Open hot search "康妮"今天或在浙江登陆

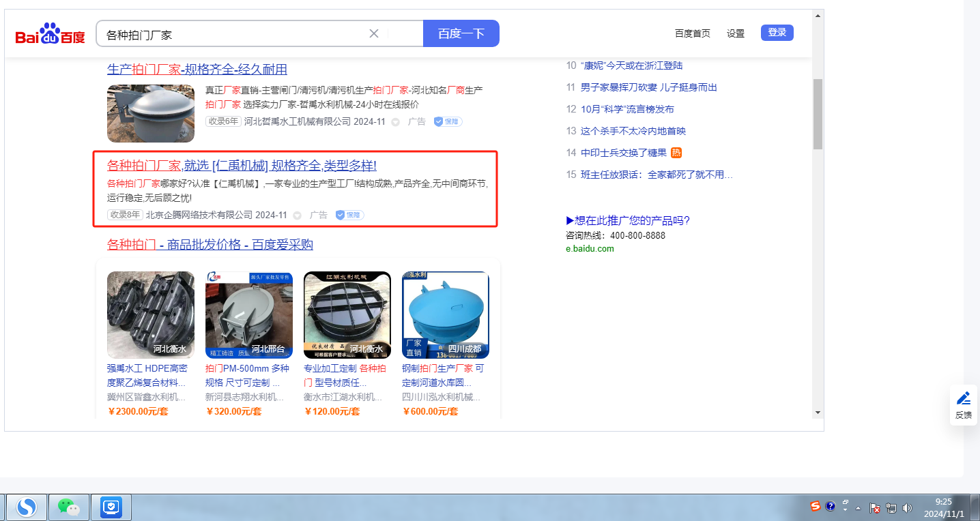(x=632, y=65)
